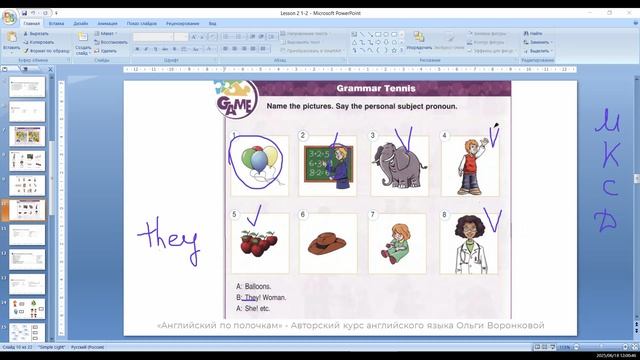Switch to Рецензирование ribbon tab
Viewport: 640px width, 360px height.
(x=182, y=24)
